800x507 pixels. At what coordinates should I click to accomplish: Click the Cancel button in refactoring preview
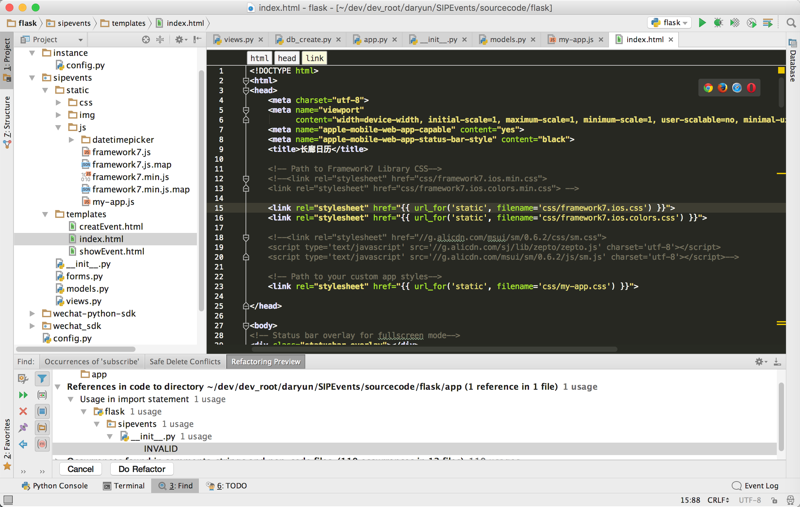81,469
